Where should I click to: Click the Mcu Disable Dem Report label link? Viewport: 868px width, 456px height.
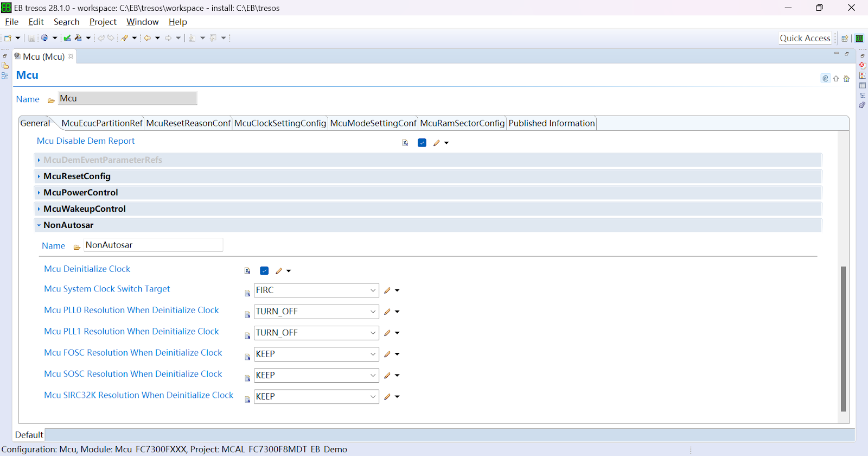(x=86, y=141)
